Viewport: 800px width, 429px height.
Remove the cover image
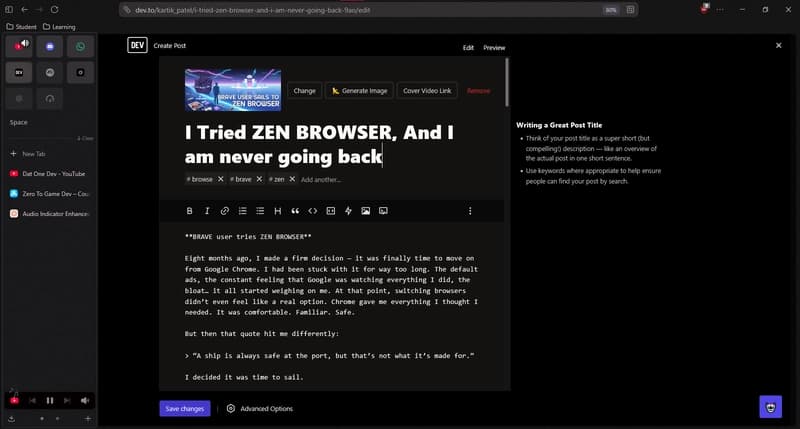[x=479, y=91]
